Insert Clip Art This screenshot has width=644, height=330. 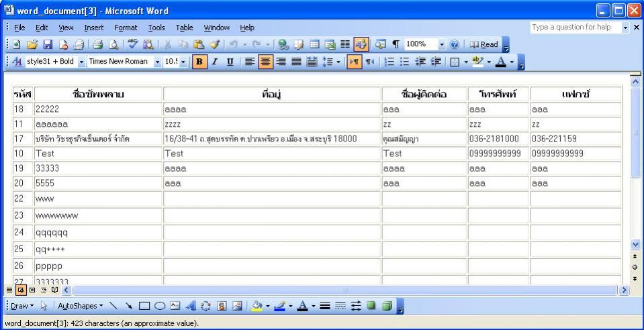tap(222, 306)
